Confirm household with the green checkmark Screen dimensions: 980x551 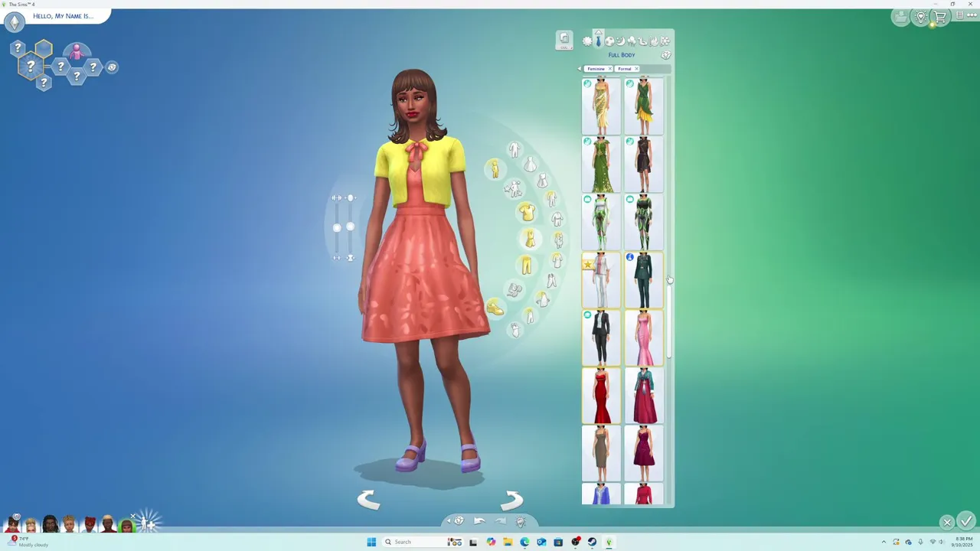tap(965, 521)
